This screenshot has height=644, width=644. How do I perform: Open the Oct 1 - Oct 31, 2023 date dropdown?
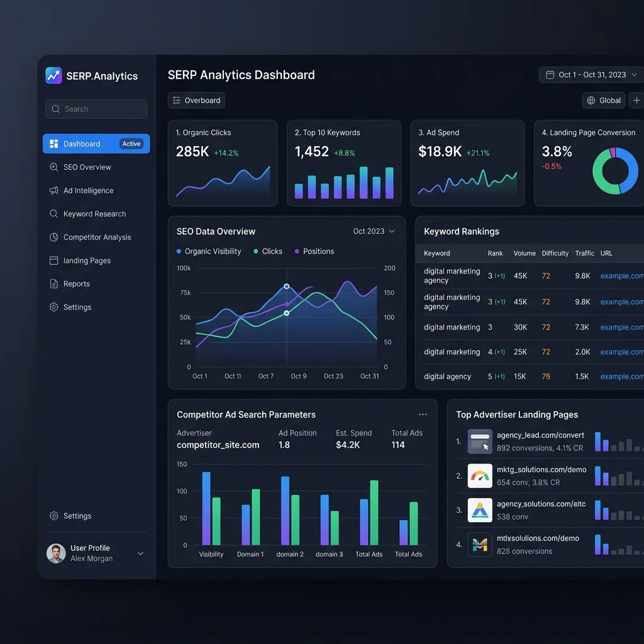592,75
